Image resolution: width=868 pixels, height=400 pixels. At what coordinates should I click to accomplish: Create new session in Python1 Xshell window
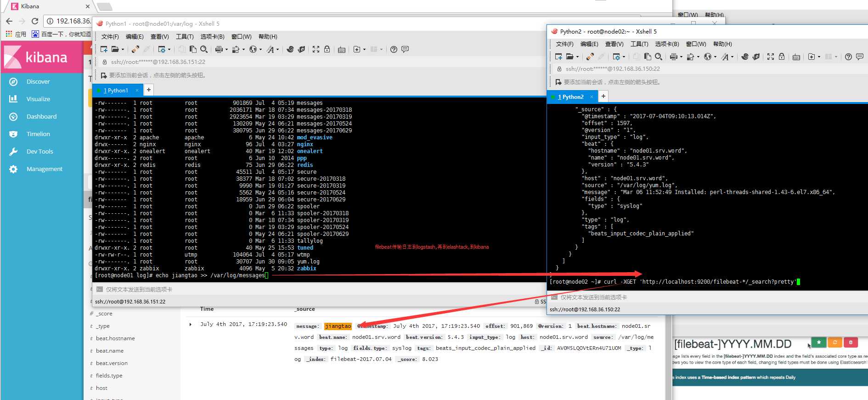click(x=104, y=49)
